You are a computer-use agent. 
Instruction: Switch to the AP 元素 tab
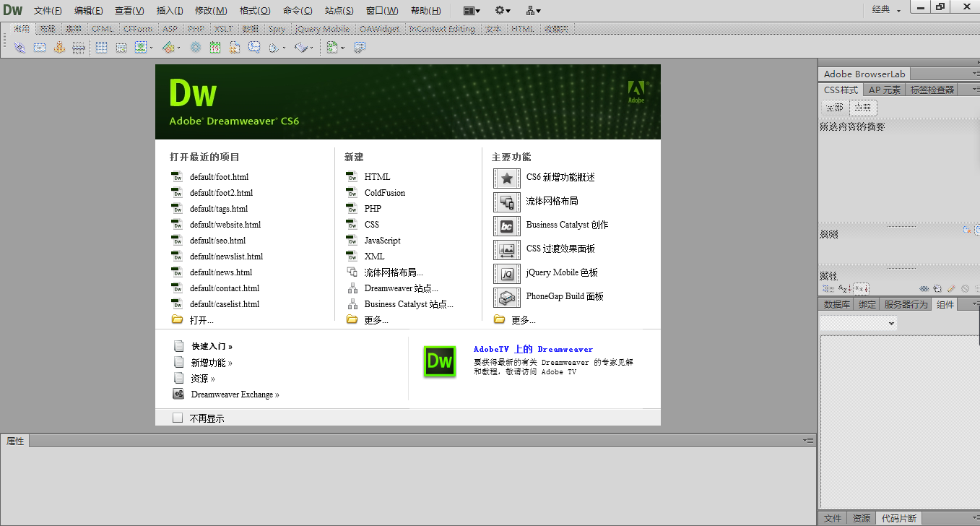pyautogui.click(x=884, y=90)
